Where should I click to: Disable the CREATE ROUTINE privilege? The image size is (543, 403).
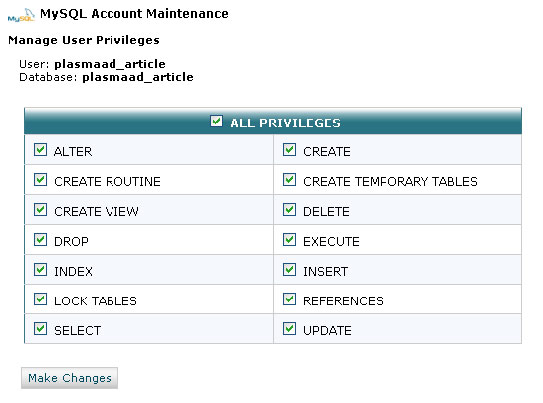tap(41, 180)
